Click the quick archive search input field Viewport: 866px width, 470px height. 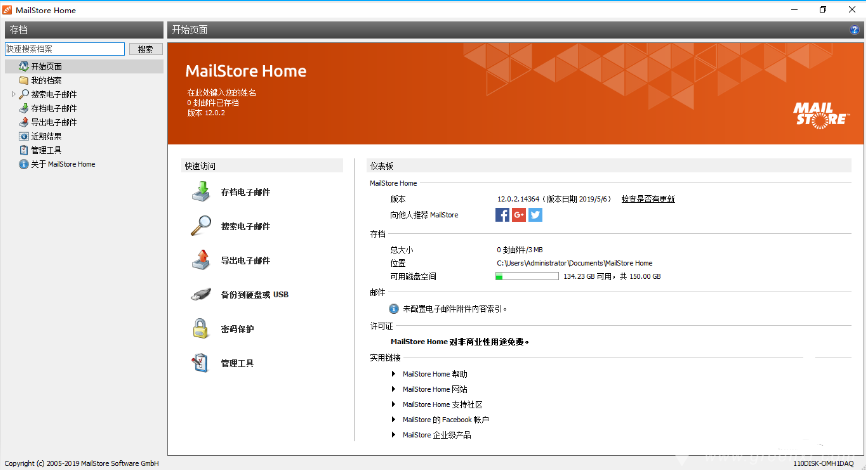click(x=65, y=49)
